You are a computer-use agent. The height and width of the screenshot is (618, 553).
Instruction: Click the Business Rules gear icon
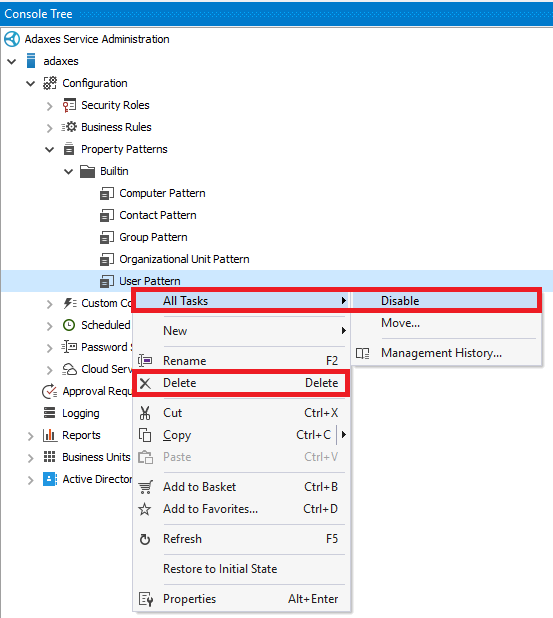pyautogui.click(x=69, y=127)
